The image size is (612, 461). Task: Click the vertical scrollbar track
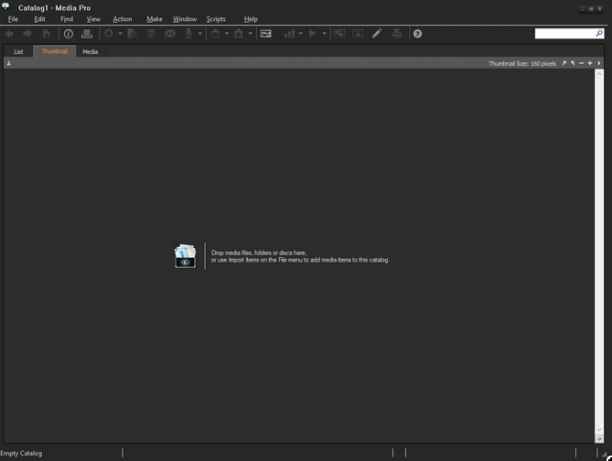[x=599, y=254]
